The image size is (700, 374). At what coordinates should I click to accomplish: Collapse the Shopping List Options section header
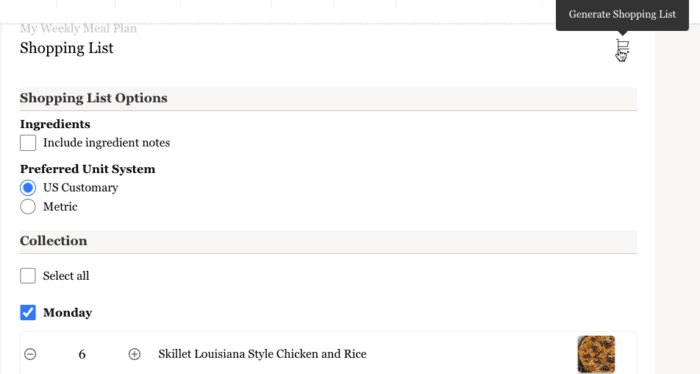click(329, 98)
